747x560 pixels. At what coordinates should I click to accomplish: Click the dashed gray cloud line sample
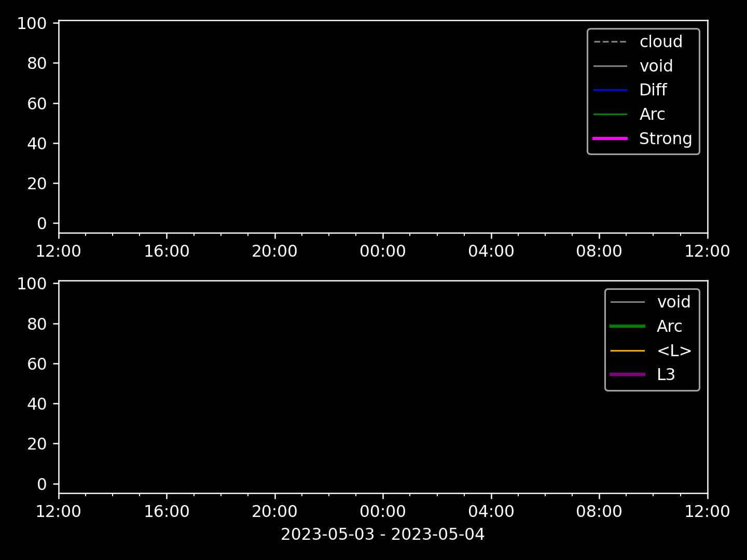611,42
